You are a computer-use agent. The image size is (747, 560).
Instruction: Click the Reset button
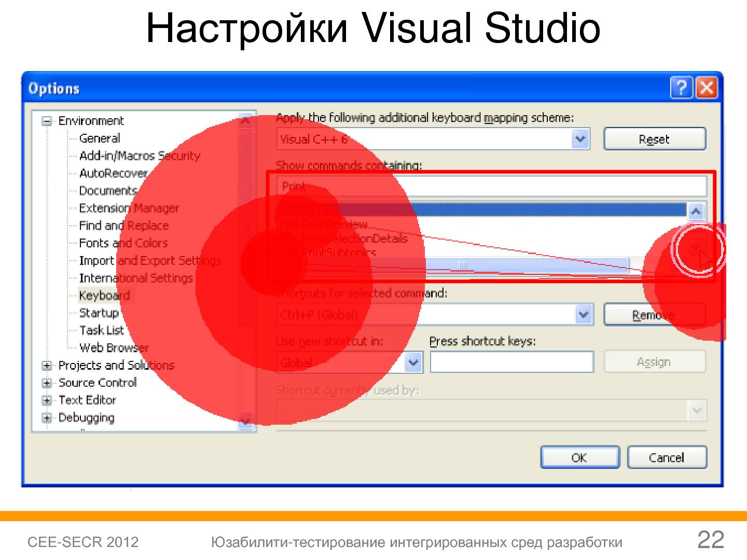tap(655, 139)
